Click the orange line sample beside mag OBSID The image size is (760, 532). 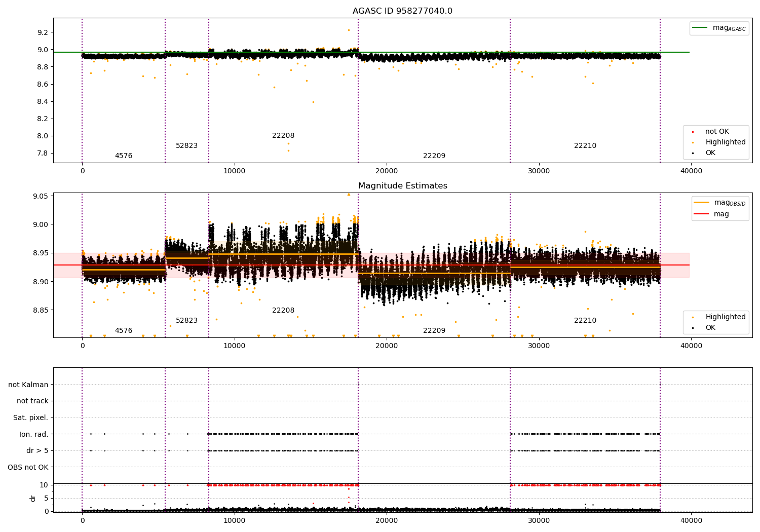(702, 203)
